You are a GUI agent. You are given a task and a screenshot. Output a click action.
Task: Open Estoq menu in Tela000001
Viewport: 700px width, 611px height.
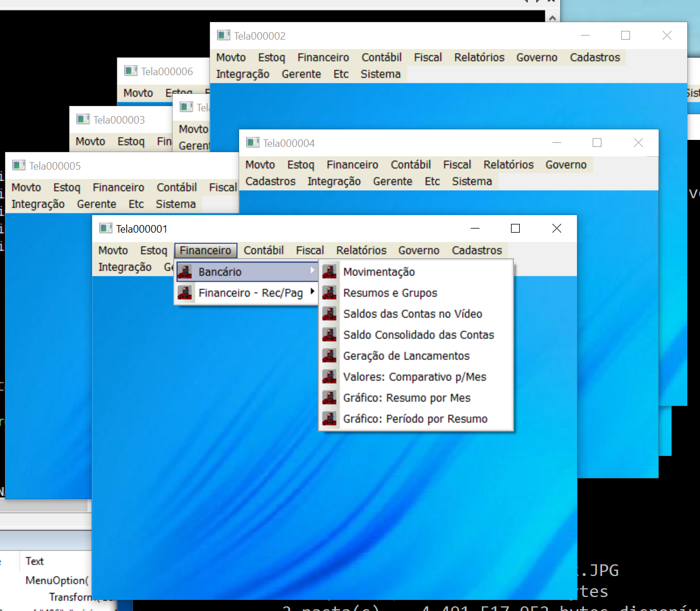tap(153, 250)
